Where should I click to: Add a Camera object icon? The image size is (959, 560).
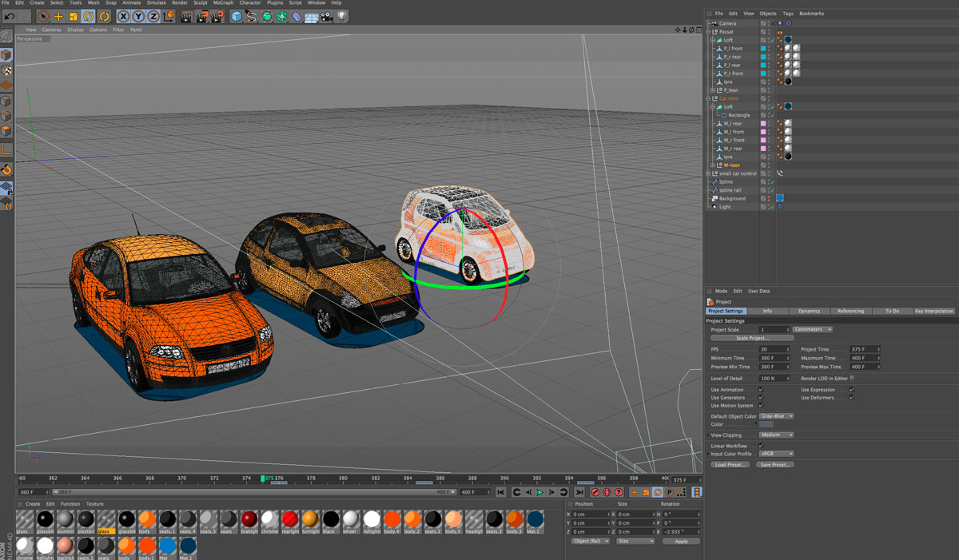pyautogui.click(x=327, y=16)
